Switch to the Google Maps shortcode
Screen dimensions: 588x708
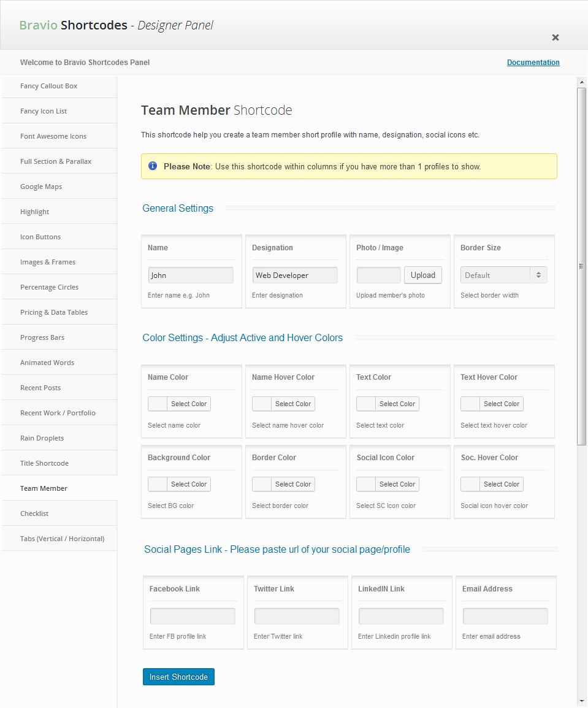(x=41, y=187)
